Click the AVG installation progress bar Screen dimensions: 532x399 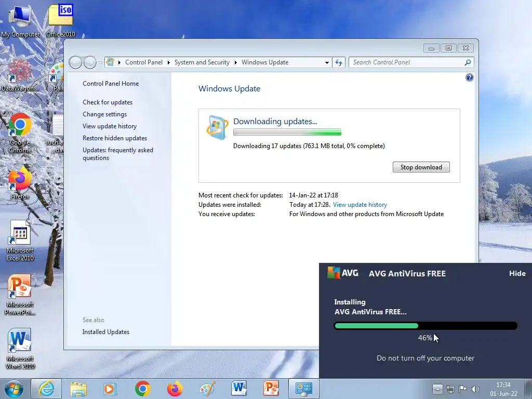click(425, 326)
